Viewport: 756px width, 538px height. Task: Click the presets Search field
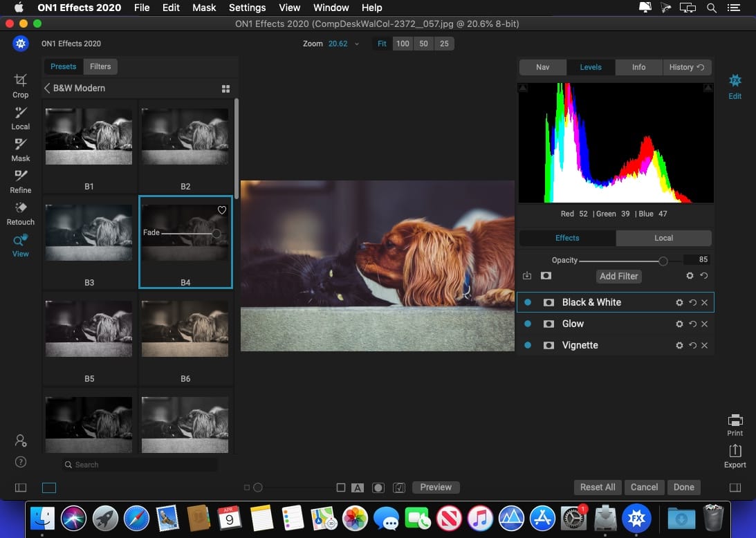coord(140,465)
